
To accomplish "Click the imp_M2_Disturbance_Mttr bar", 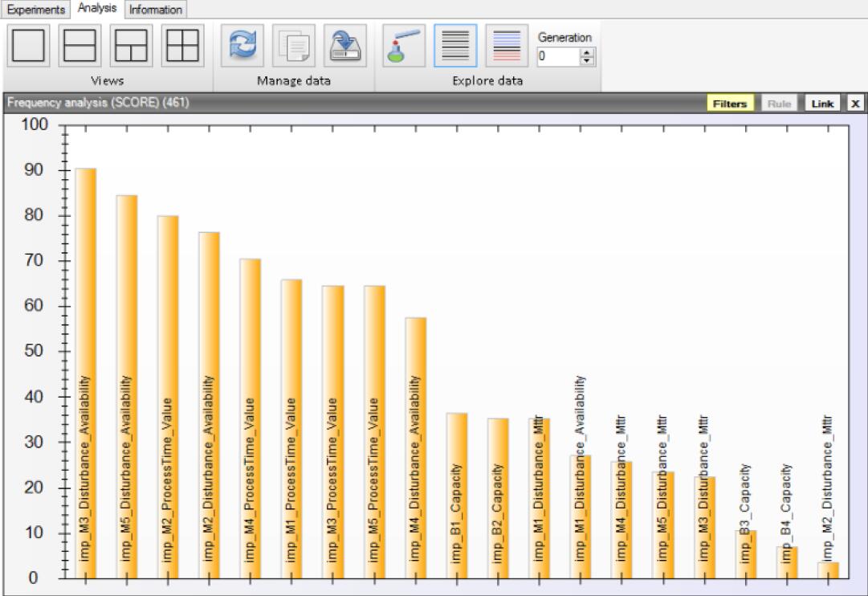I will pos(829,570).
